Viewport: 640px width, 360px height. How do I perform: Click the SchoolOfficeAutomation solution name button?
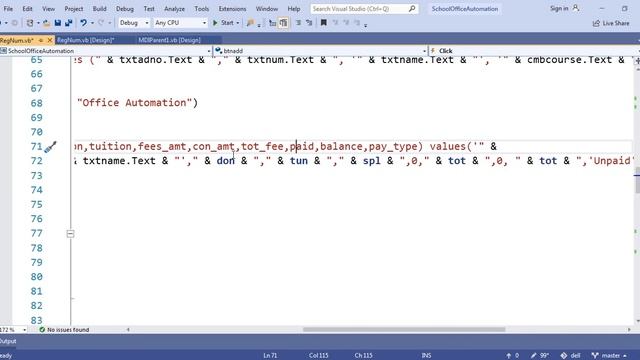pos(465,9)
